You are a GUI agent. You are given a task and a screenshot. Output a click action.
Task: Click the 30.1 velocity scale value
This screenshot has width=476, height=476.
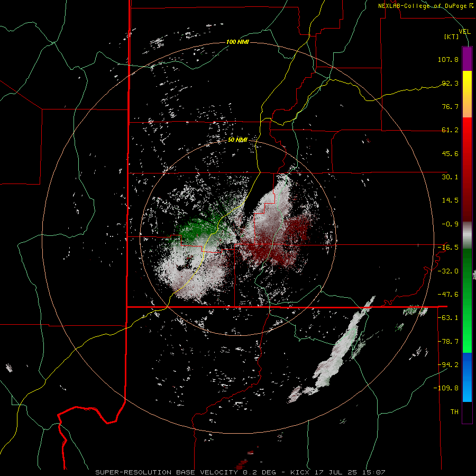[x=450, y=177]
